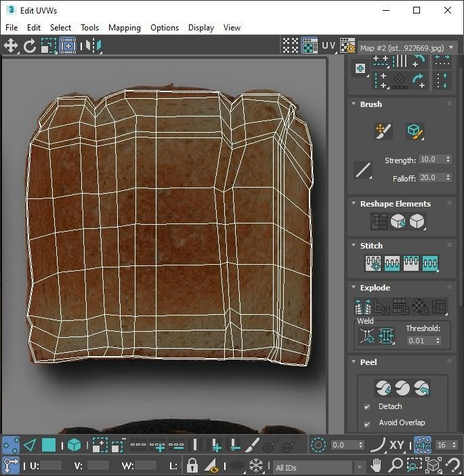This screenshot has width=464, height=476.
Task: Select the Move tool in top toolbar
Action: coord(11,46)
